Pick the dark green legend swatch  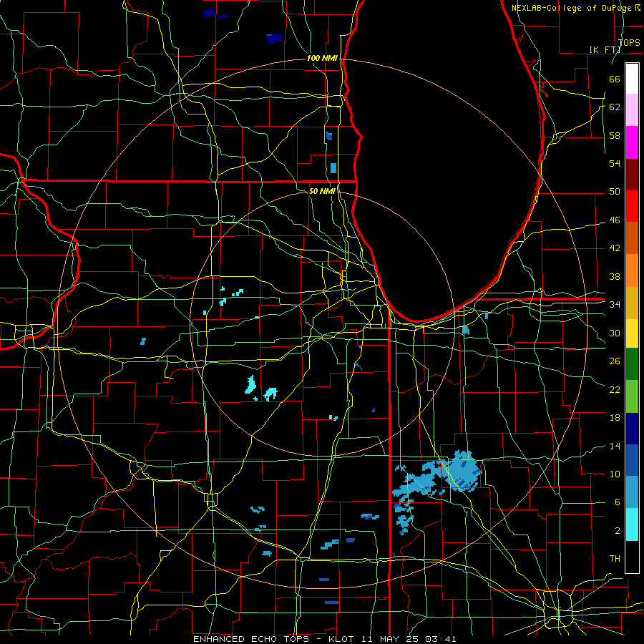pyautogui.click(x=632, y=364)
